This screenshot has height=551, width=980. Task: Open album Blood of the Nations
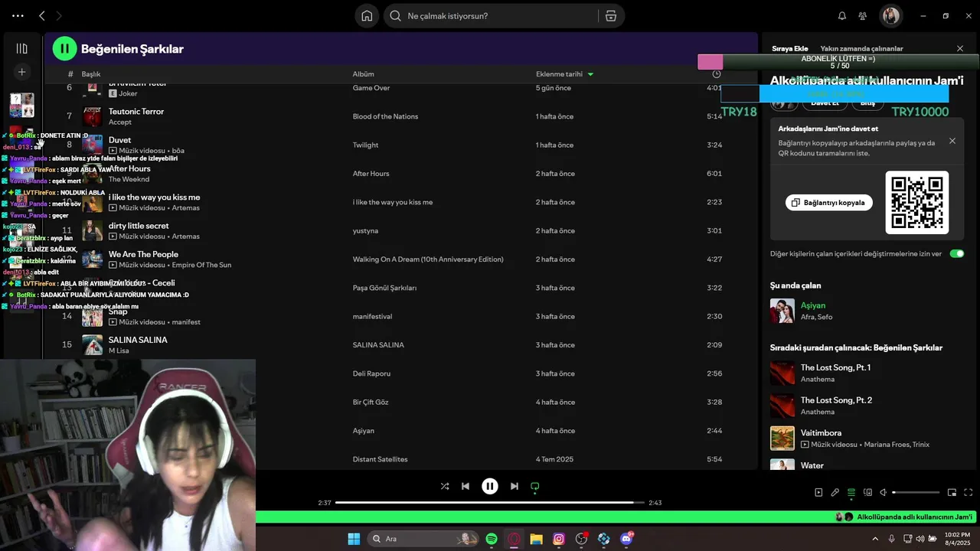[x=385, y=116]
